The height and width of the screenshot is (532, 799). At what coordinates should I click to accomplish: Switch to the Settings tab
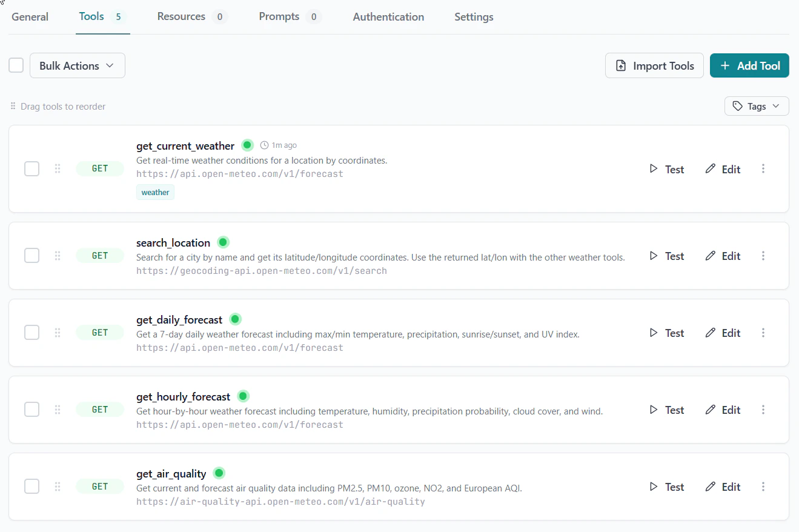(474, 17)
